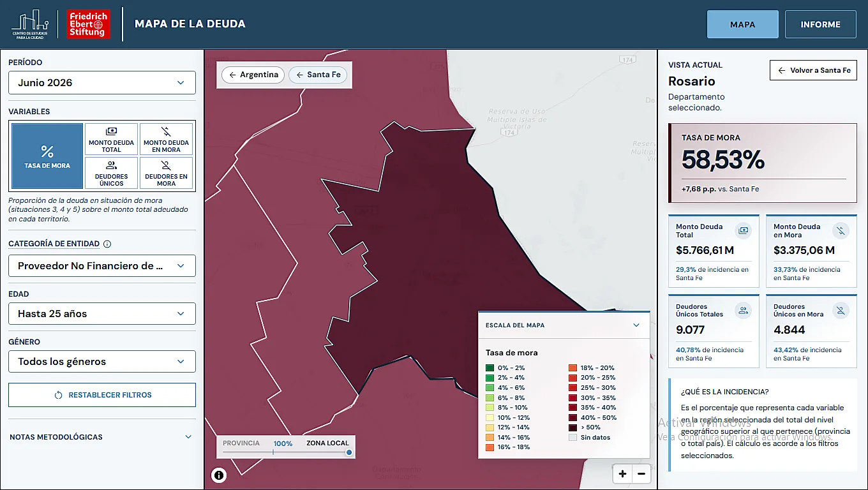The image size is (868, 490).
Task: Click Volver a Santa Fe button
Action: (814, 70)
